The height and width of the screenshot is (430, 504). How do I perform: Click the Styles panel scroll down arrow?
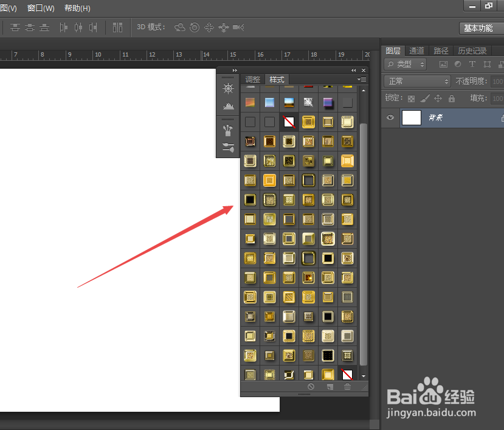[364, 376]
